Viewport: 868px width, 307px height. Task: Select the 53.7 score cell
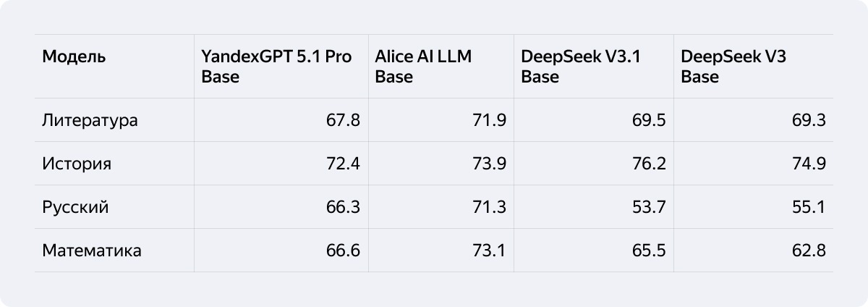pyautogui.click(x=648, y=207)
